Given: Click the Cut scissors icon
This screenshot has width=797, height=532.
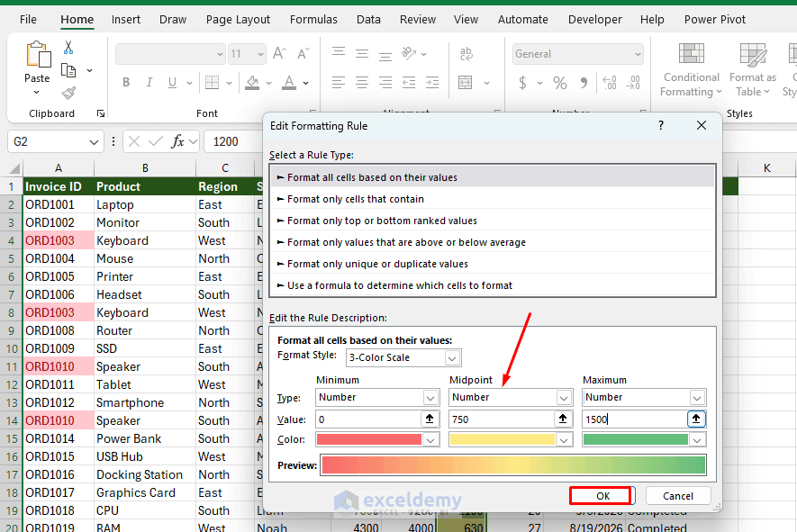Looking at the screenshot, I should (68, 48).
